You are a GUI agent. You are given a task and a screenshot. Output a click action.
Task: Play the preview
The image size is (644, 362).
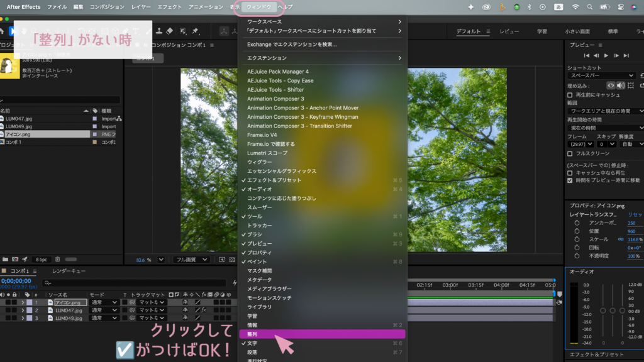click(x=606, y=56)
